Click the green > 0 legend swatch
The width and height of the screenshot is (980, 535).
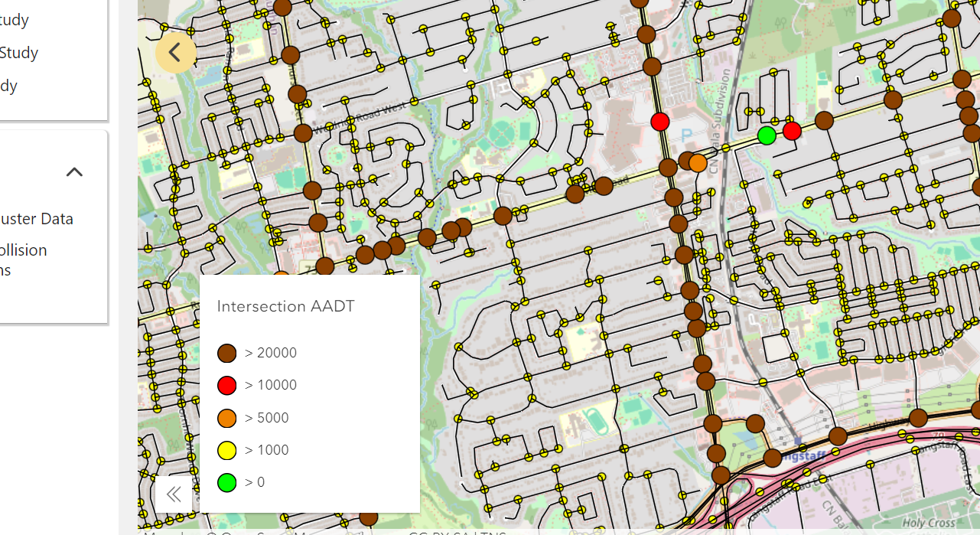pos(226,482)
